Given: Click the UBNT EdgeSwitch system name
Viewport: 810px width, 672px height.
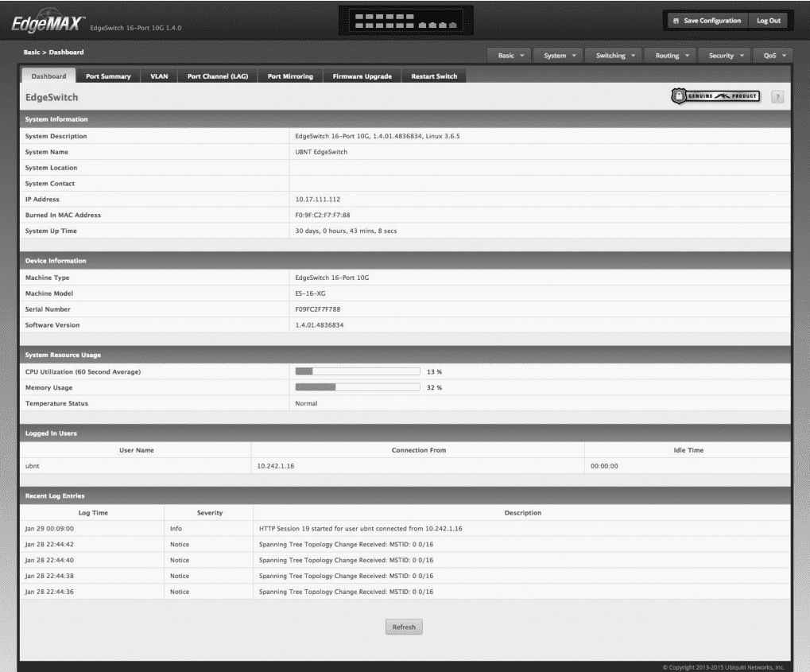Looking at the screenshot, I should click(x=321, y=152).
